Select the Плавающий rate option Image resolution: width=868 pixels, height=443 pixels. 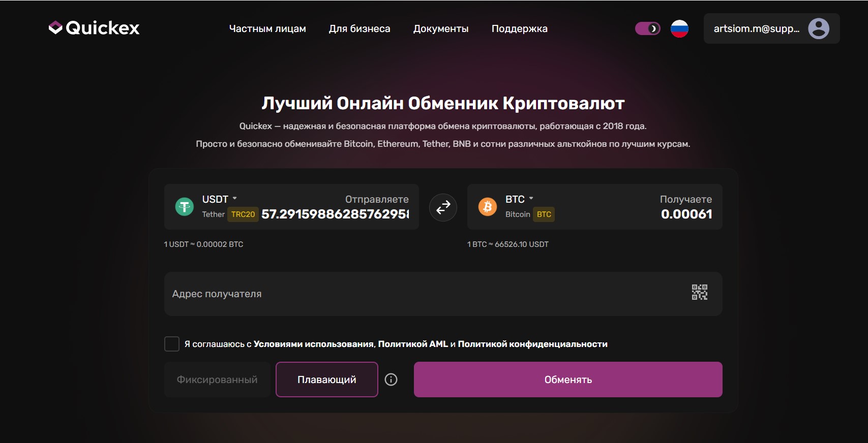click(326, 379)
